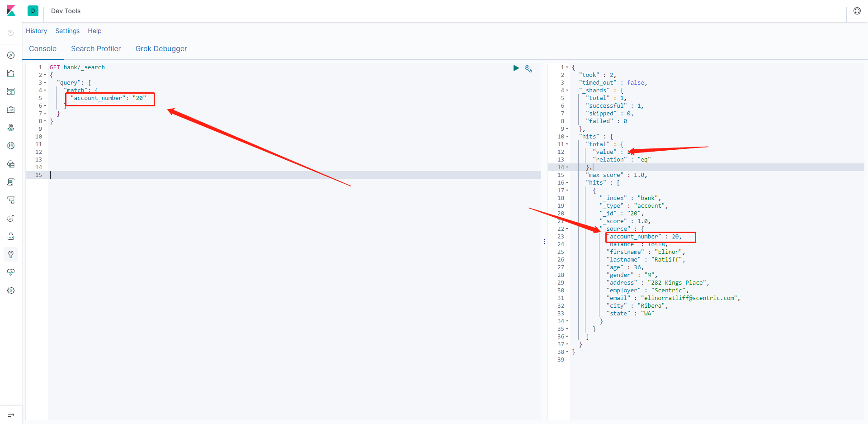Click the "GET bank/_search" request line

tap(77, 67)
